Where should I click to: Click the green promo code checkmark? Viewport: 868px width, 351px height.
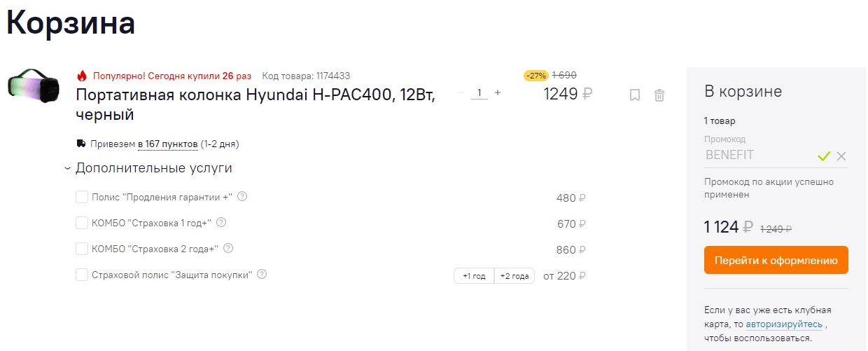824,156
